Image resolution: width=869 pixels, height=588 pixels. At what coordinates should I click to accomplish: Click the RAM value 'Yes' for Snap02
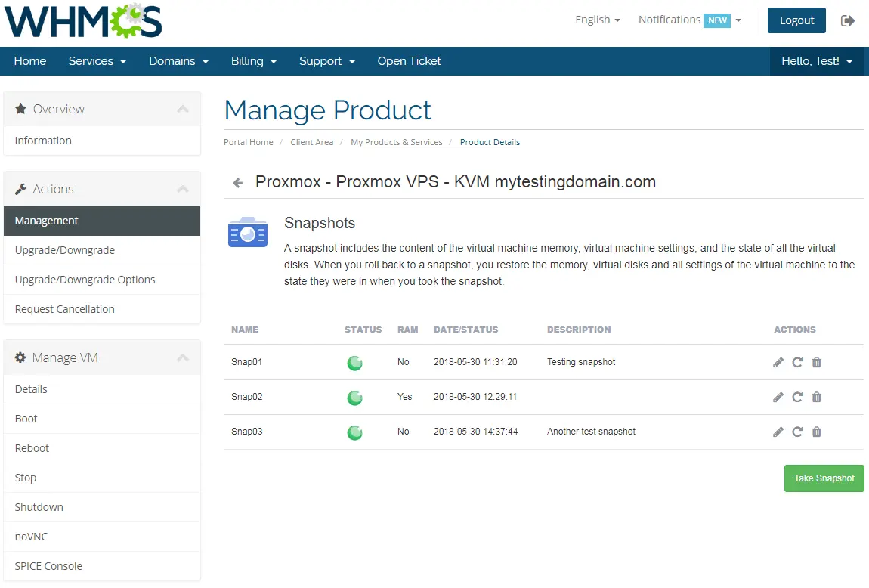(404, 397)
